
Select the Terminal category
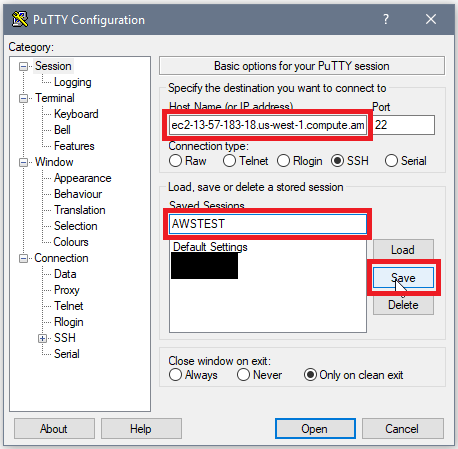pos(55,98)
